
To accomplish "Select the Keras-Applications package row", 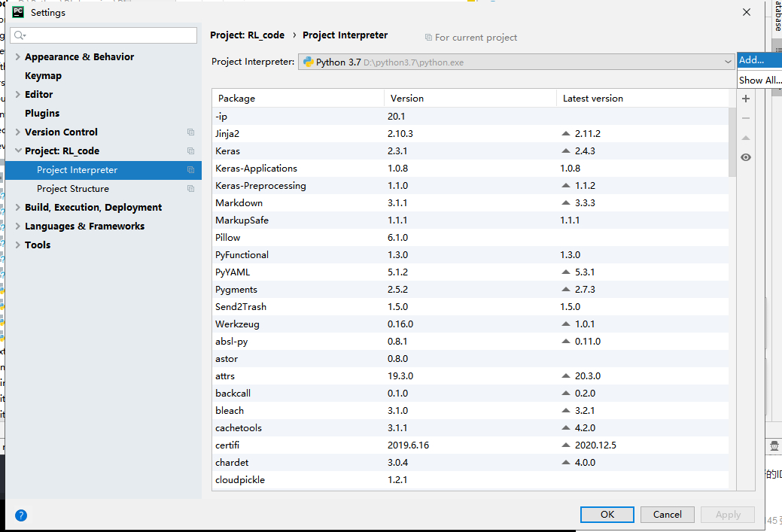I will point(470,168).
